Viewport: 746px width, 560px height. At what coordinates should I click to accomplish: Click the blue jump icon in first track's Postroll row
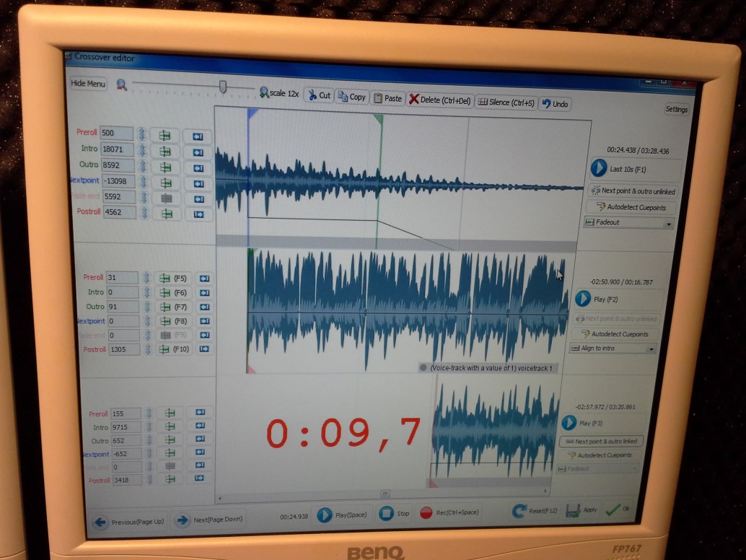pos(199,214)
